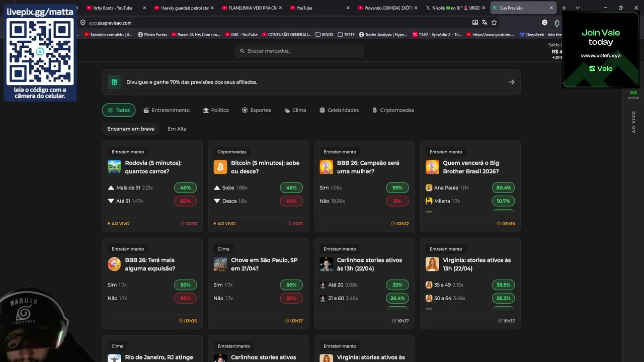Pick Sim 50% on BBB 26 expulsão
Screen dimensions: 644x362
pos(185,285)
